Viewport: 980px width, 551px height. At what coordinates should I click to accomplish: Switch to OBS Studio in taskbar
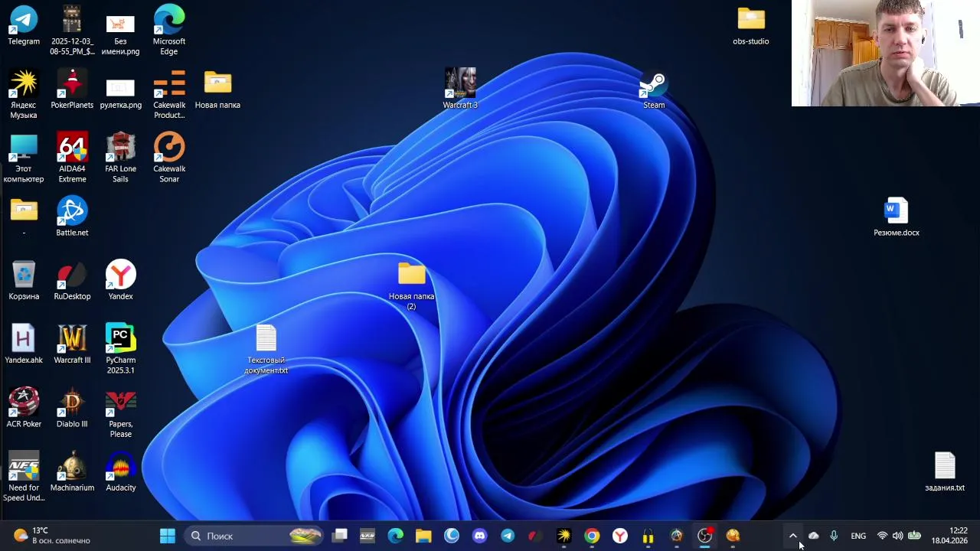[x=704, y=536]
